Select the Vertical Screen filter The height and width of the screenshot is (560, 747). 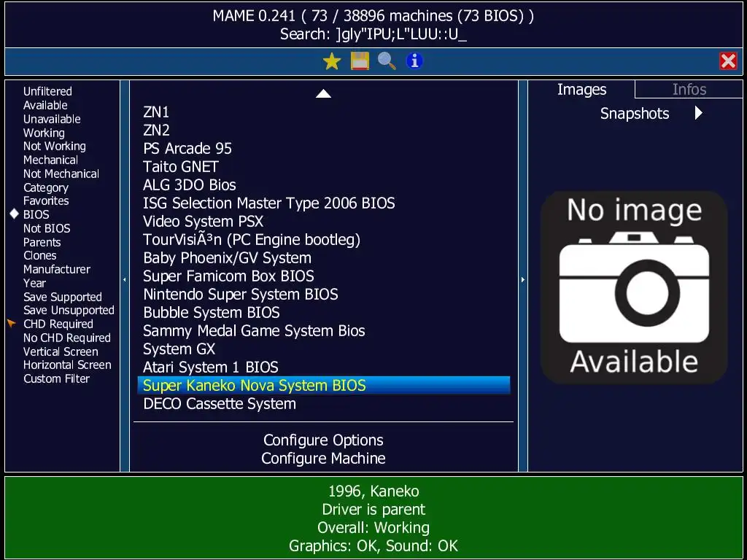coord(61,352)
